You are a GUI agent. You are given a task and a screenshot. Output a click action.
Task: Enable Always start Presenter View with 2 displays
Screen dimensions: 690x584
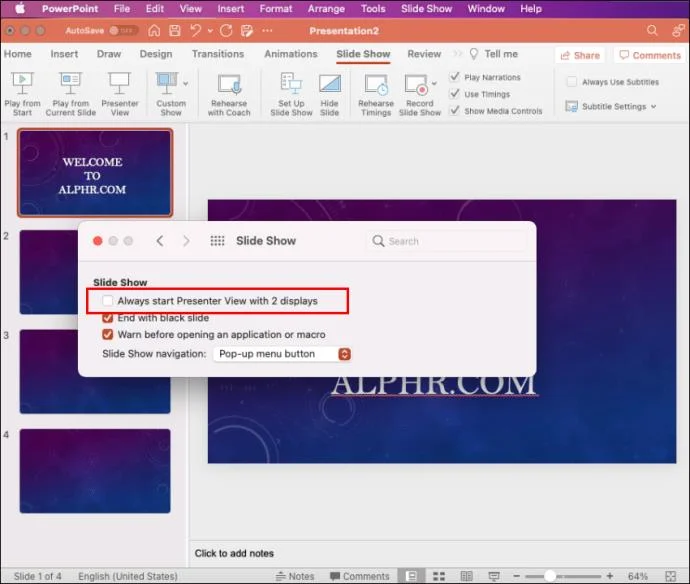pyautogui.click(x=107, y=301)
